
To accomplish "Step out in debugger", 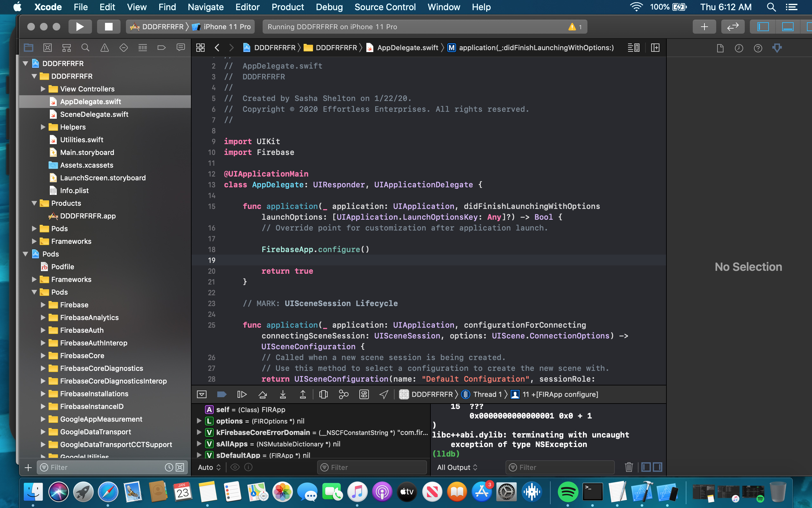I will tap(303, 394).
